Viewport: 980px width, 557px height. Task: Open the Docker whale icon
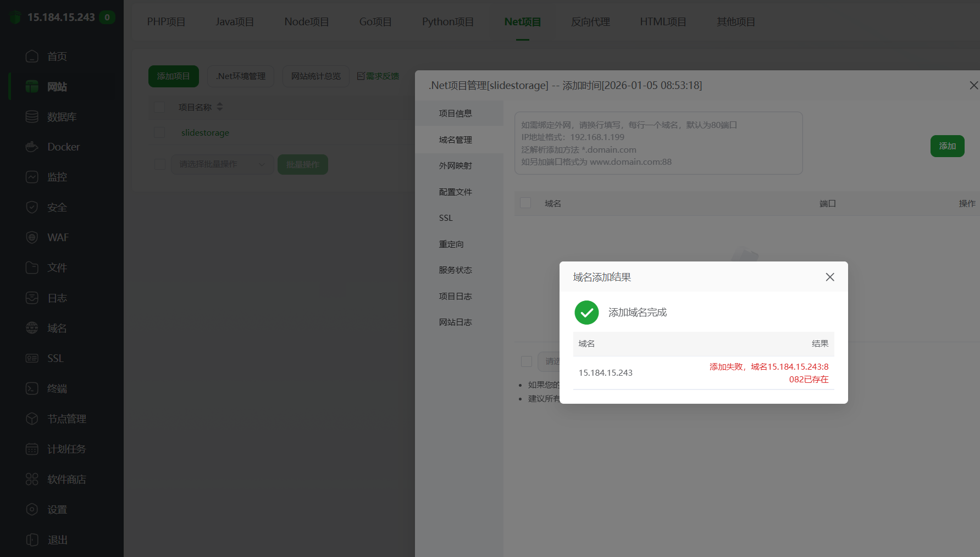point(32,147)
